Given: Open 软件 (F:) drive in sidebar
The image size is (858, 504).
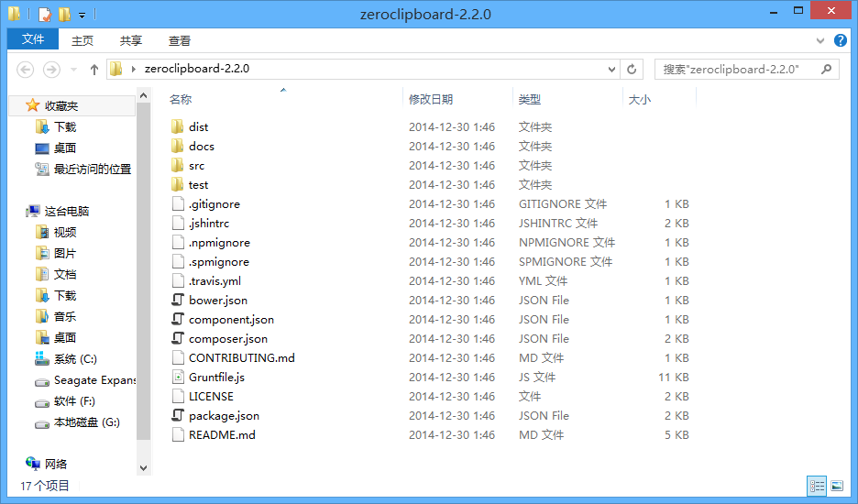Looking at the screenshot, I should point(64,401).
